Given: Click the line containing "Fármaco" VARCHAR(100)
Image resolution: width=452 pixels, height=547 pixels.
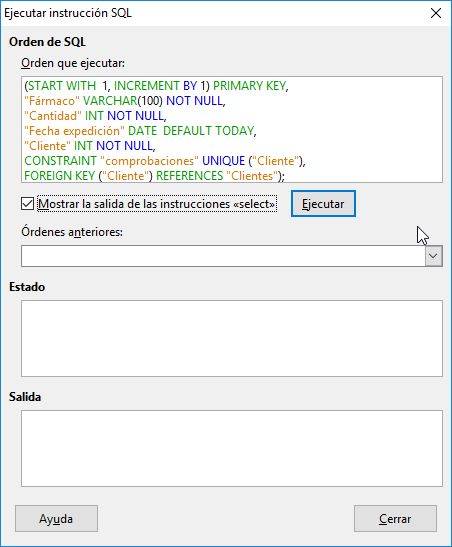Looking at the screenshot, I should point(125,101).
